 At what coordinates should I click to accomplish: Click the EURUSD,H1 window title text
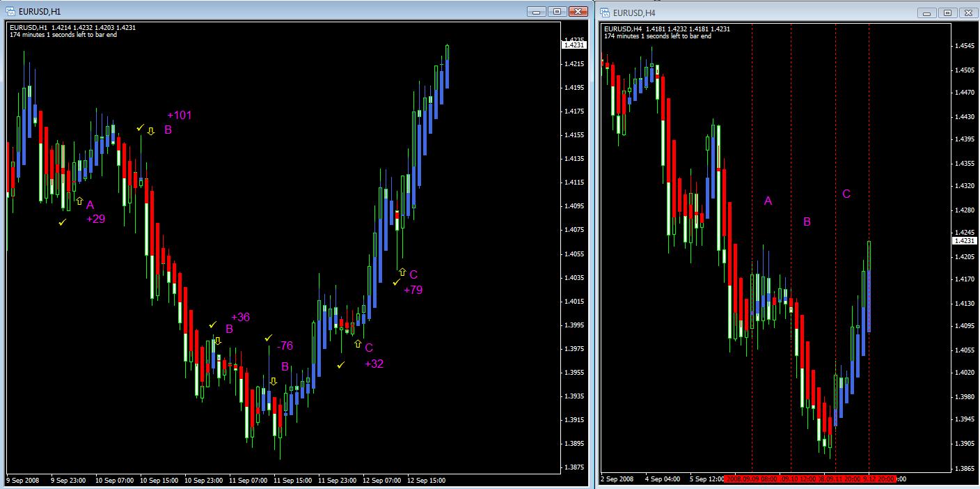tap(40, 12)
